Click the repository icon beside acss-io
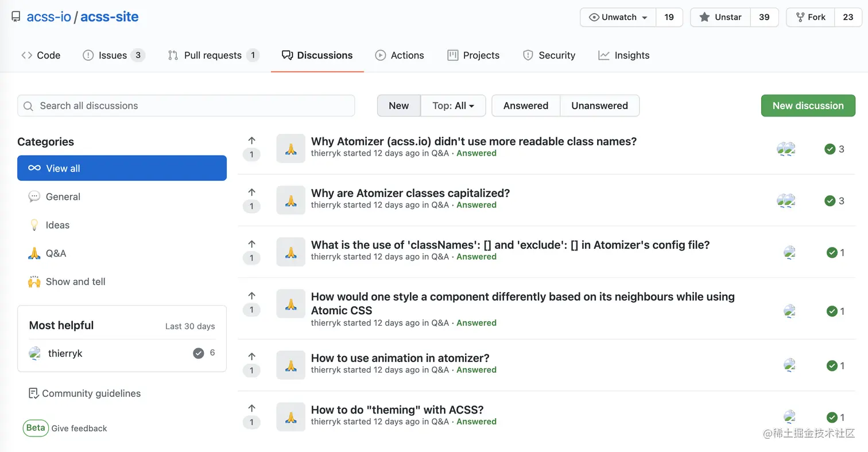The width and height of the screenshot is (868, 452). pos(16,17)
